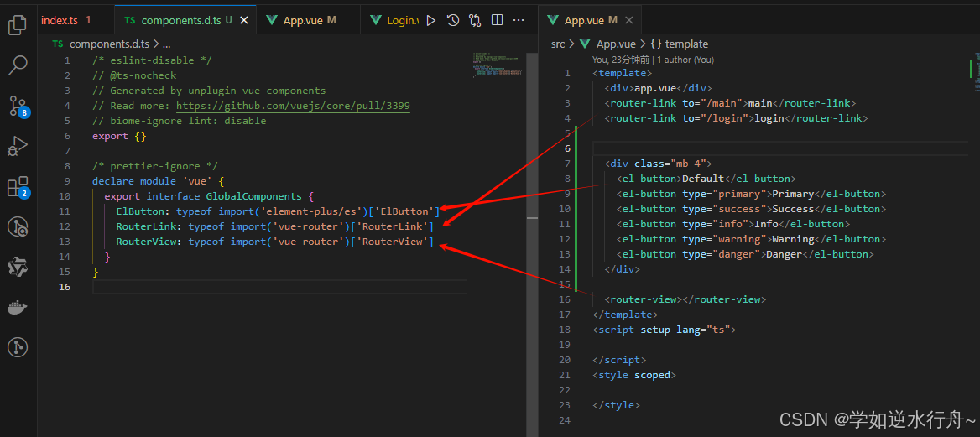Click components.d.ts in left breadcrumb
The image size is (980, 437).
pos(109,44)
